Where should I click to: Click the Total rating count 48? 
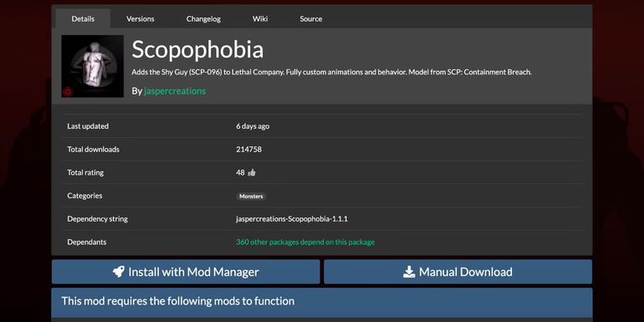240,172
